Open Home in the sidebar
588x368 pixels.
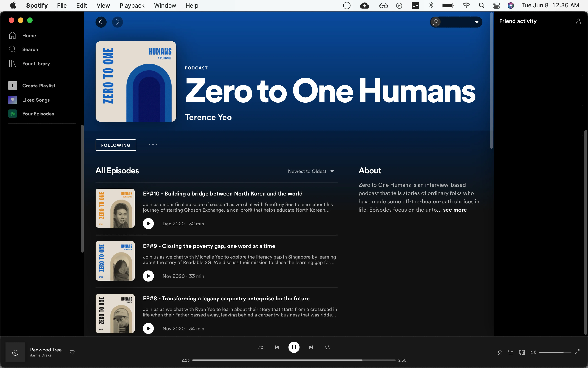[22, 36]
